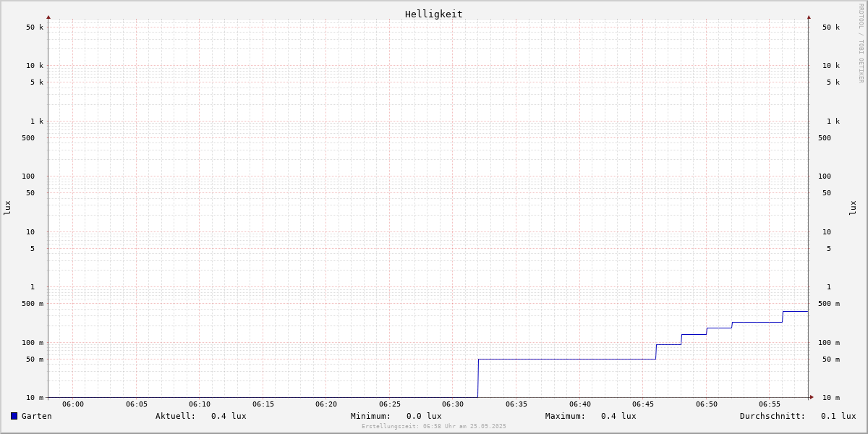This screenshot has width=868, height=434.
Task: Click the 06:55 time axis label
Action: click(770, 404)
